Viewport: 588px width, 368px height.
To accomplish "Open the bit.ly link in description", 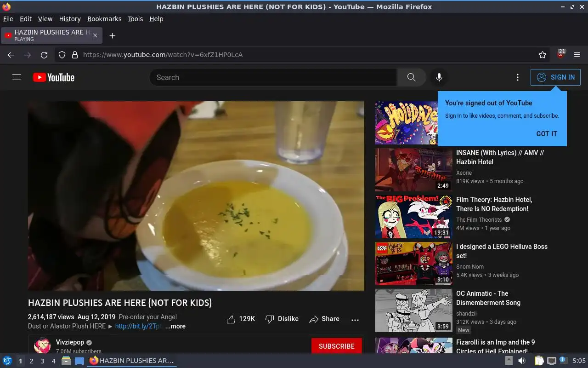I will click(x=138, y=326).
